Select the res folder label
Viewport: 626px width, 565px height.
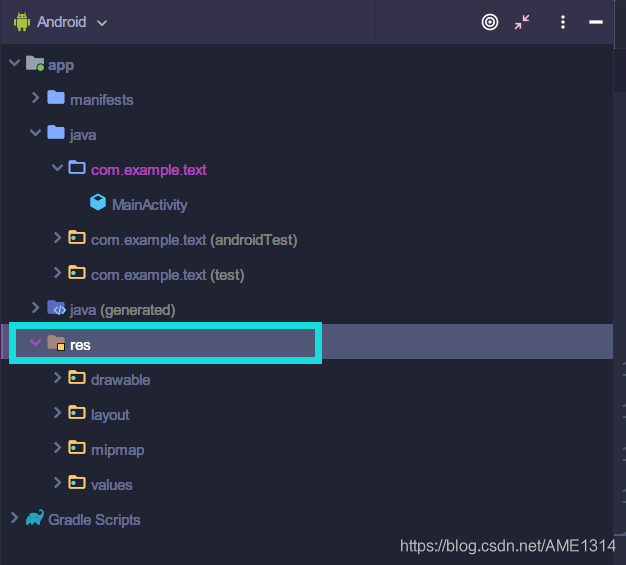(80, 345)
